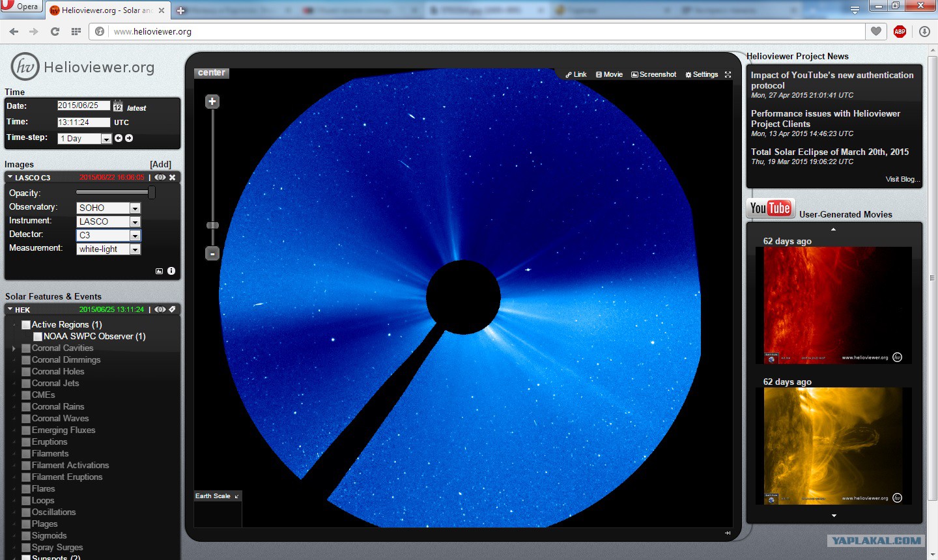Open the calendar date picker icon
The height and width of the screenshot is (560, 938).
[118, 106]
